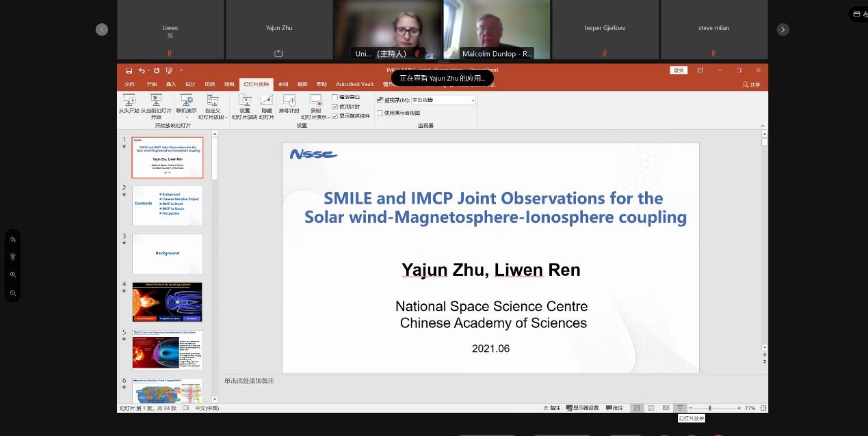Toggle Play Narrations (播放旁白) checkbox
This screenshot has width=868, height=436.
tap(335, 97)
